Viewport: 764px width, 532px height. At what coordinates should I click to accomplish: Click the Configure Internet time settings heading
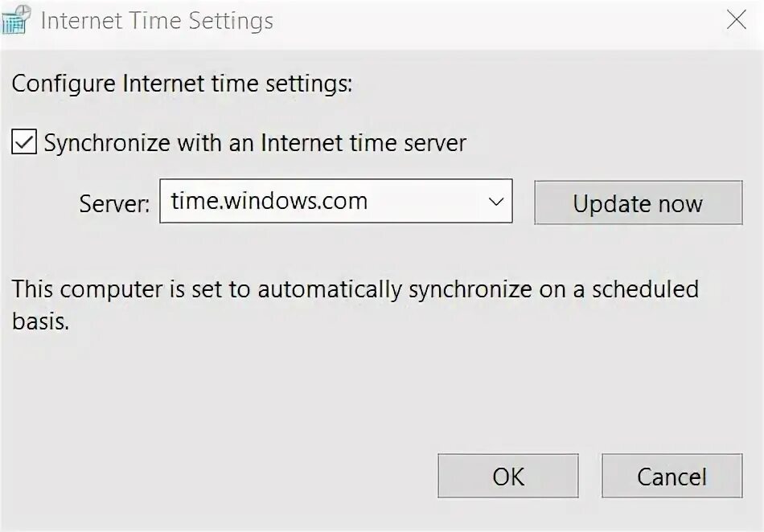[182, 84]
